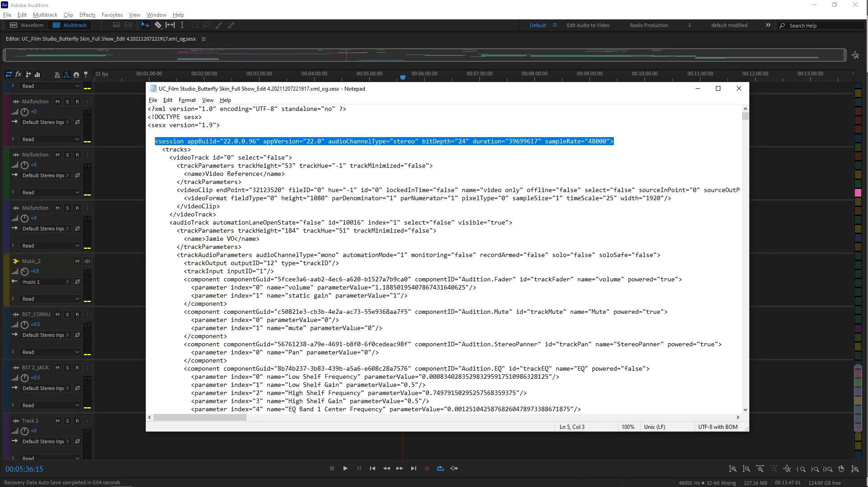Select Radio Production workspace
This screenshot has height=487, width=868.
coord(649,25)
